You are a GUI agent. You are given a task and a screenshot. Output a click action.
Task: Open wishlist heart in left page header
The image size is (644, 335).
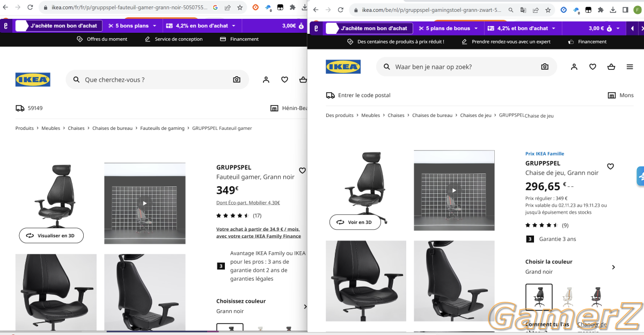(x=284, y=79)
